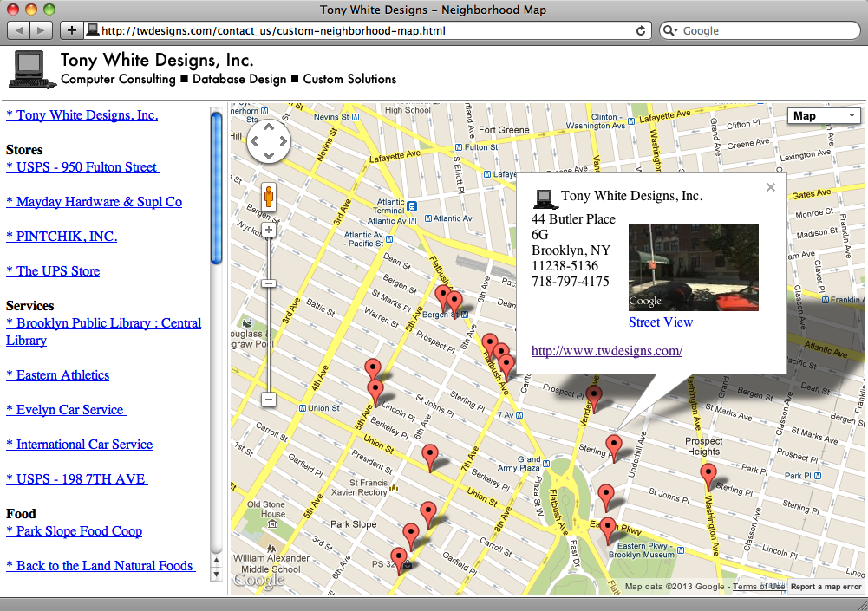Viewport: 868px width, 611px height.
Task: Click the 'Food' heading in the sidebar
Action: [x=21, y=514]
